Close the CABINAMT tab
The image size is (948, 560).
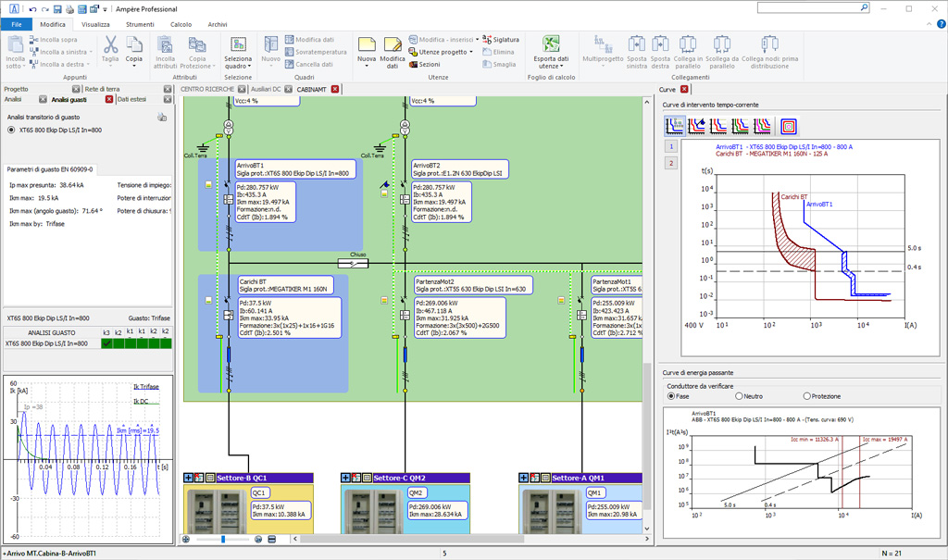click(335, 89)
